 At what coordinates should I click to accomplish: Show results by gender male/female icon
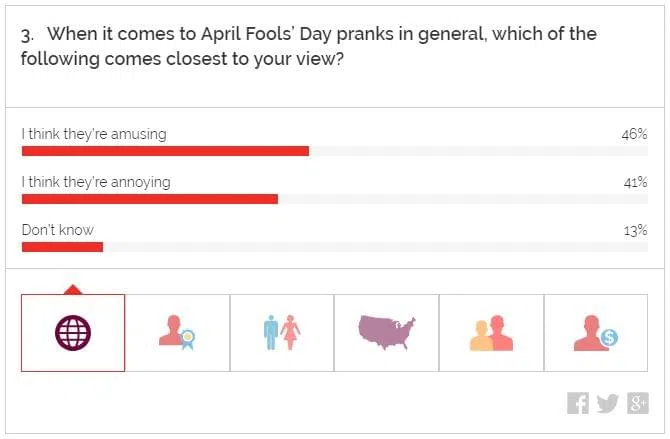coord(282,333)
